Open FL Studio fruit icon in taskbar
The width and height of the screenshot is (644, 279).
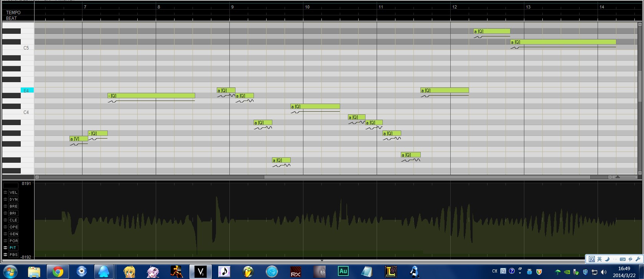coord(248,272)
